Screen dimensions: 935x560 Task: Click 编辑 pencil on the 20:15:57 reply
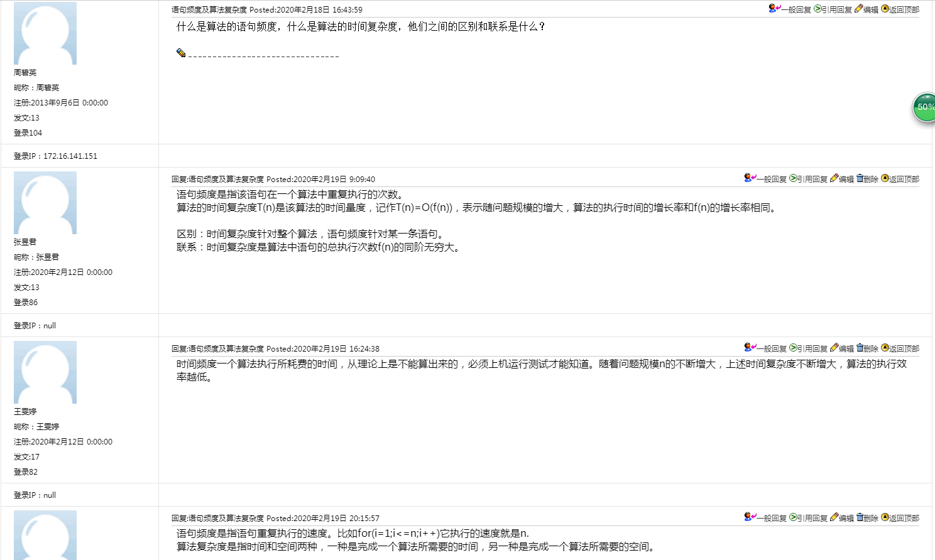[834, 517]
